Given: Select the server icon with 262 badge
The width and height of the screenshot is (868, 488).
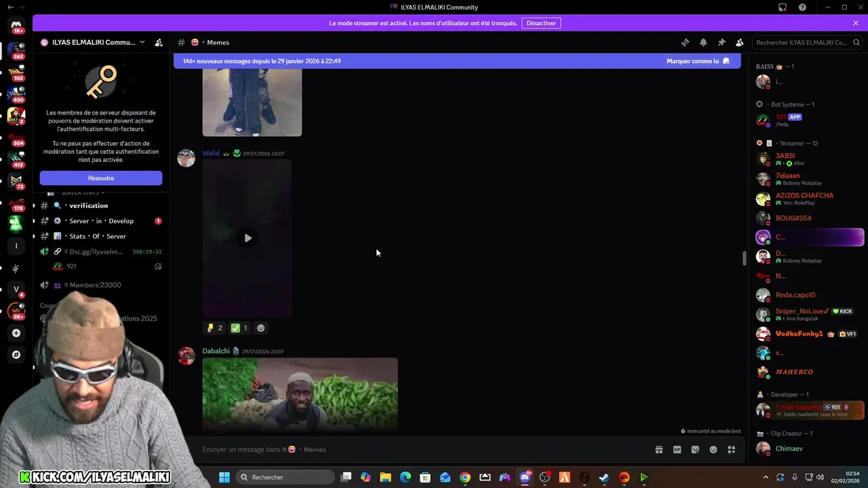Looking at the screenshot, I should point(16,49).
